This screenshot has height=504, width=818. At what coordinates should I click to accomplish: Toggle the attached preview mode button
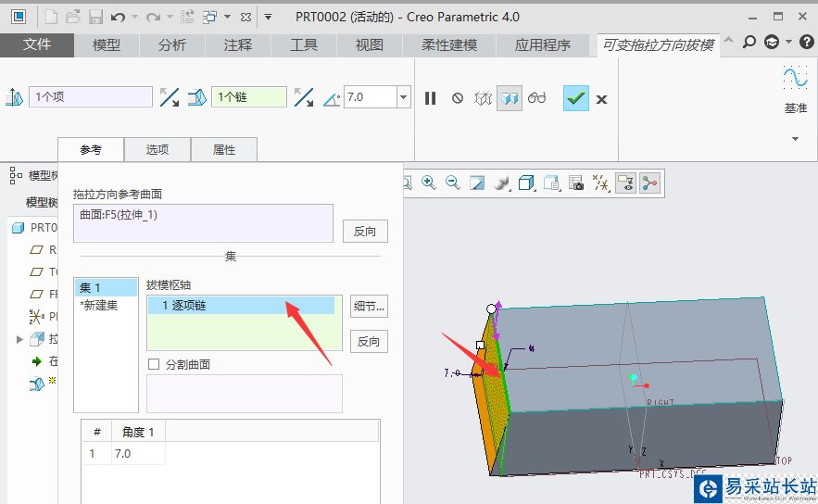(510, 98)
